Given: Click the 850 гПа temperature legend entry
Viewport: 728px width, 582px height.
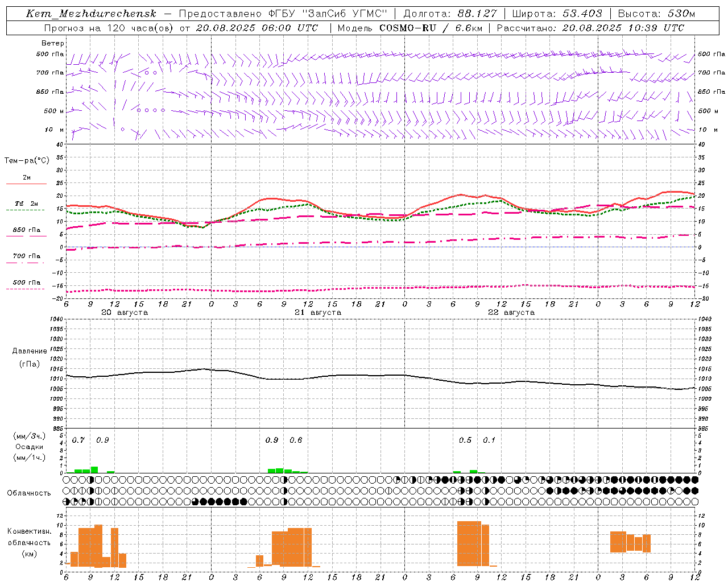Looking at the screenshot, I should [27, 230].
